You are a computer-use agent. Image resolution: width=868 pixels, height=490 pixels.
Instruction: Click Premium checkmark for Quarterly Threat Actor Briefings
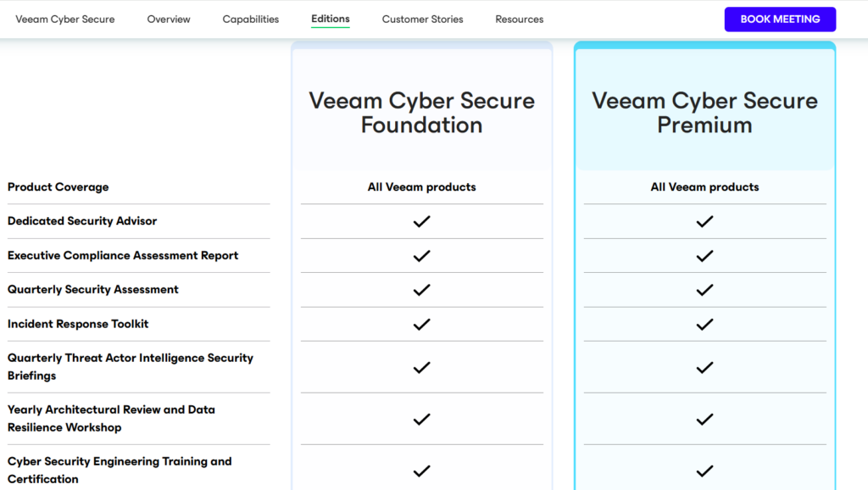click(704, 368)
